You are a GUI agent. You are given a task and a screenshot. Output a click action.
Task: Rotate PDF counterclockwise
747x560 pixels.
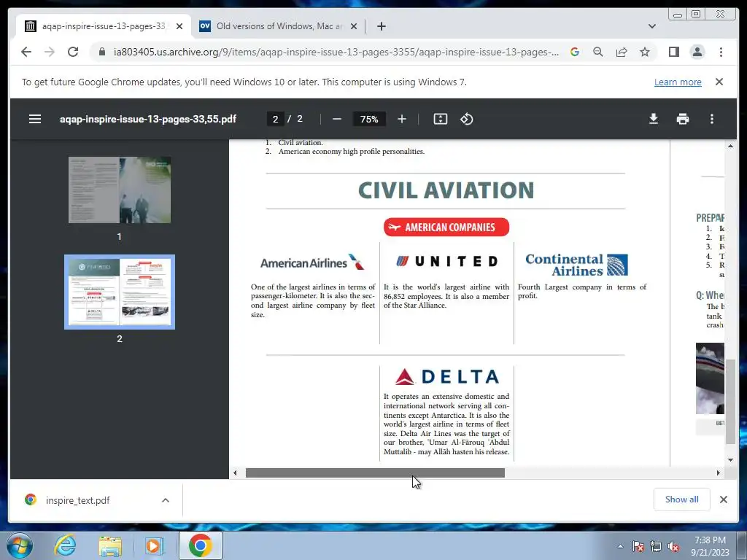click(466, 119)
